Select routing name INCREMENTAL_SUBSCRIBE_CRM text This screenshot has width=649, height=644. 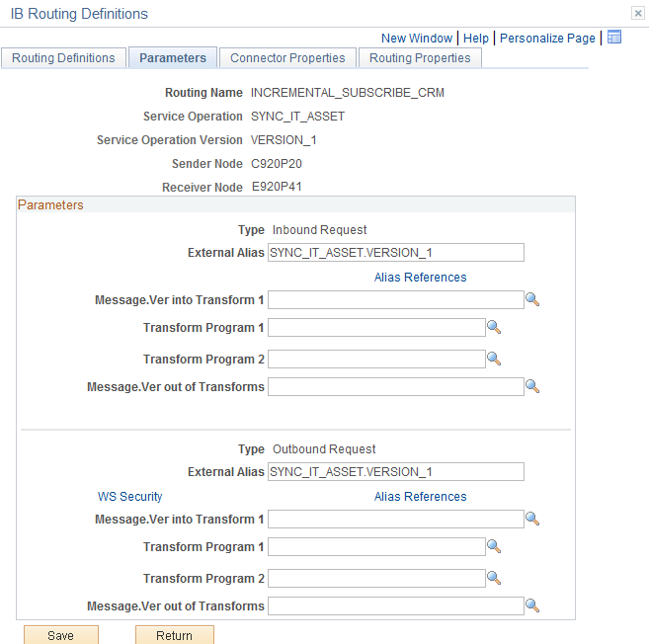(348, 92)
